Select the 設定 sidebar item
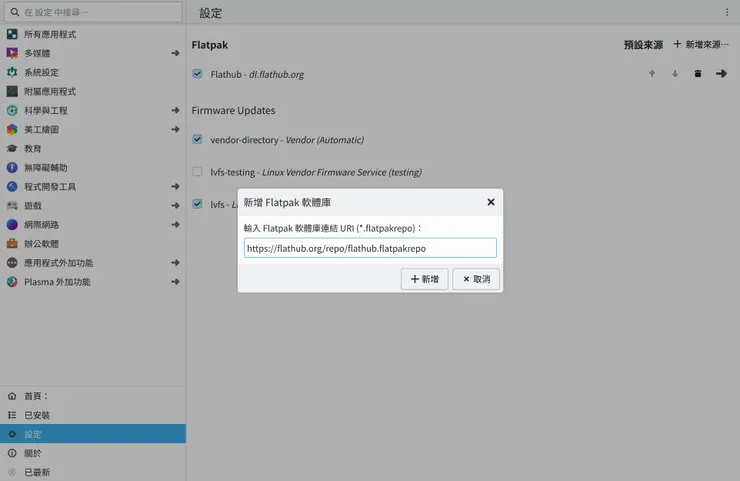This screenshot has height=481, width=740. 93,434
